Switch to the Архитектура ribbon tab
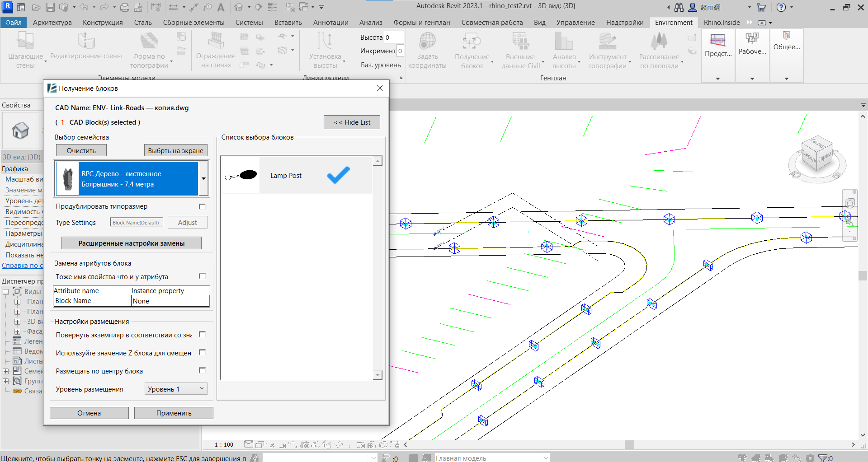The width and height of the screenshot is (868, 462). coord(52,22)
